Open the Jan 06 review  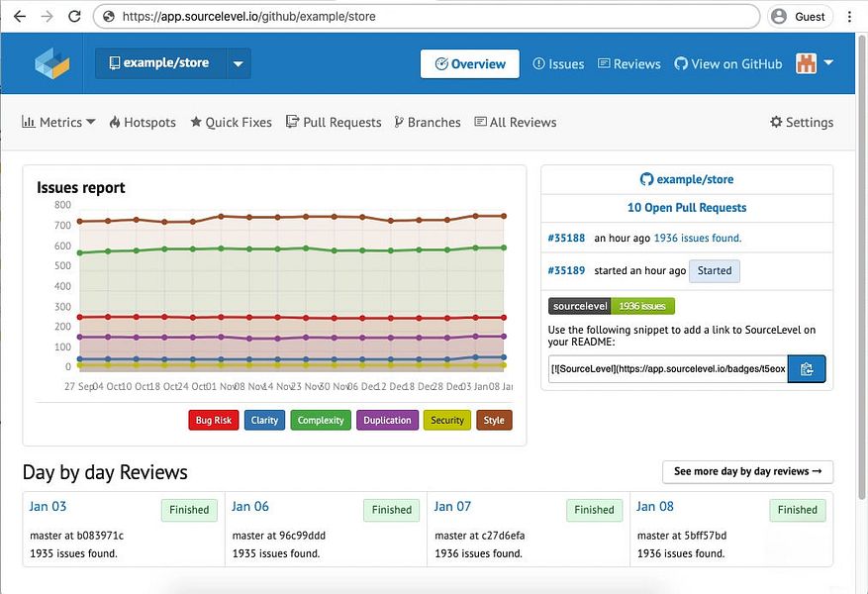pos(250,507)
